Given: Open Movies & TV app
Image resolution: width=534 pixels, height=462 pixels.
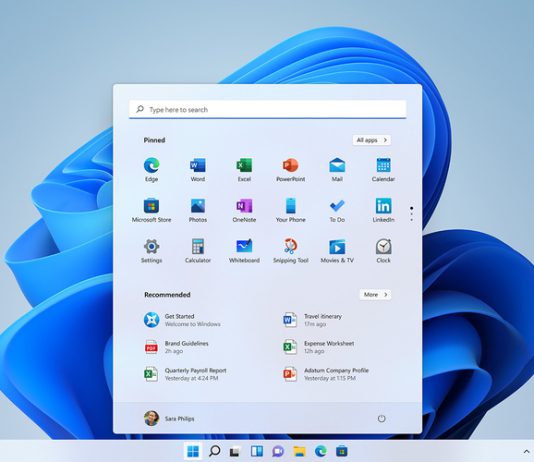Looking at the screenshot, I should [x=337, y=251].
